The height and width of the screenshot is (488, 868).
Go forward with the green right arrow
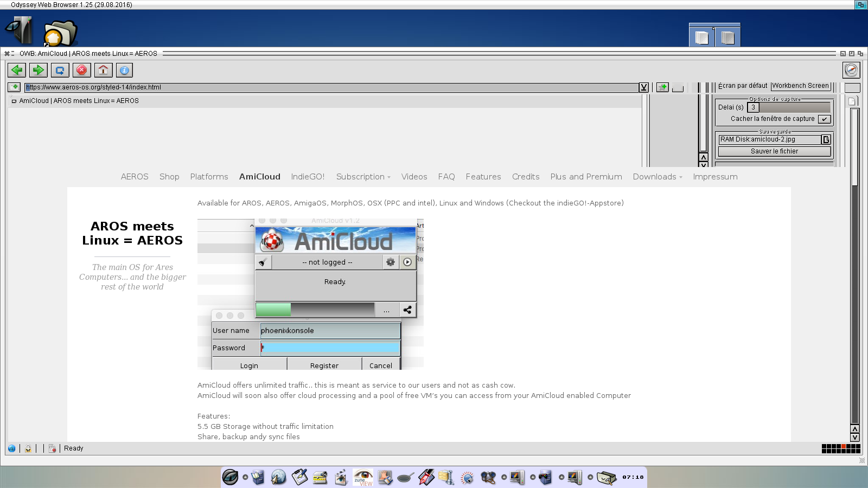[x=38, y=70]
